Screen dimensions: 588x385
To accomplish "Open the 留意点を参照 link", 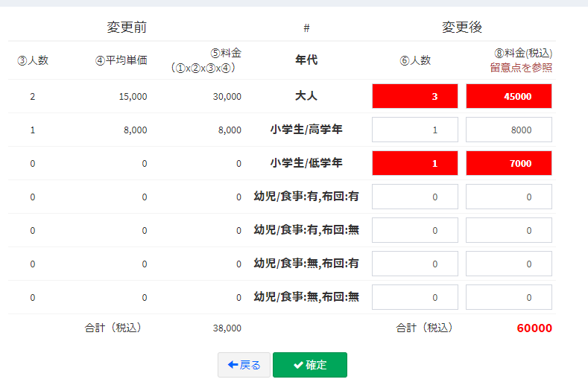I will pyautogui.click(x=521, y=68).
